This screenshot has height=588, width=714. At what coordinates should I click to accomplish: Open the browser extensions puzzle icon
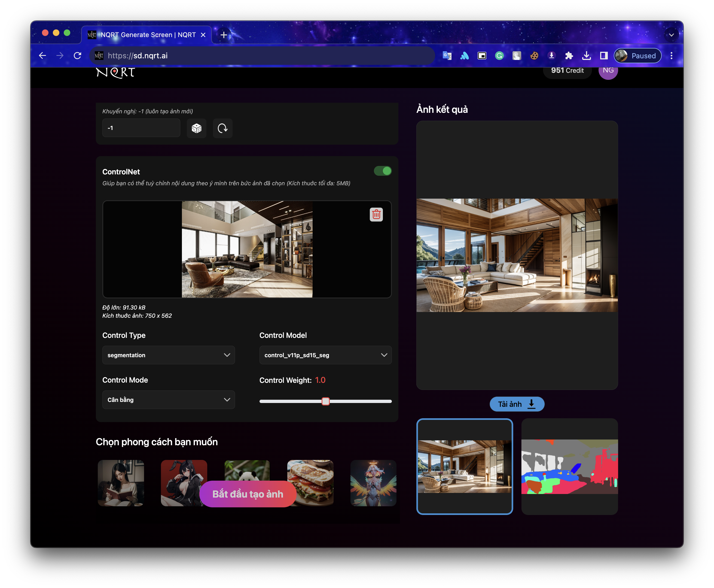click(569, 56)
